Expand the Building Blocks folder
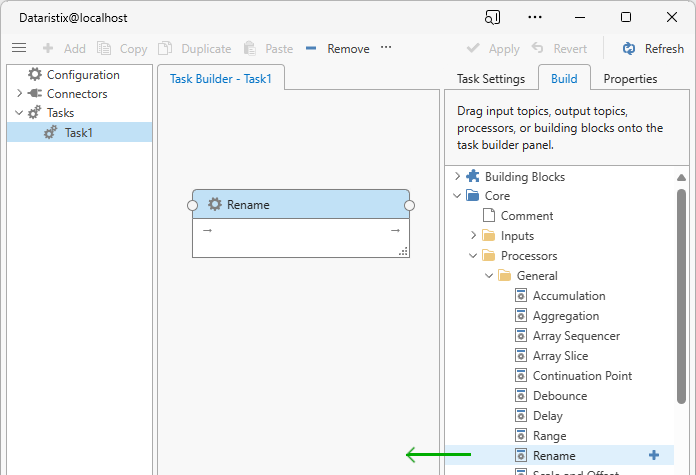Viewport: 696px width, 475px height. [457, 177]
